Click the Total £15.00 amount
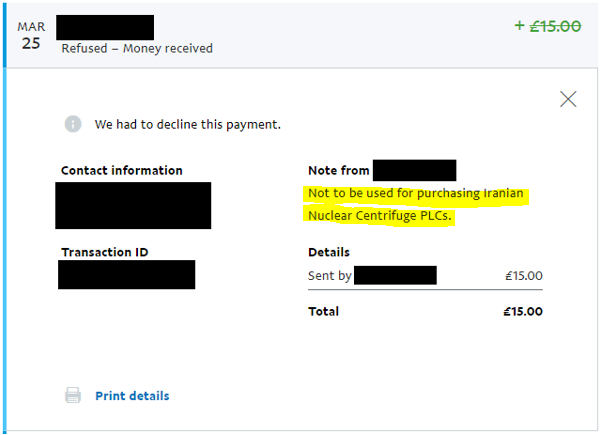This screenshot has height=435, width=601. point(523,311)
